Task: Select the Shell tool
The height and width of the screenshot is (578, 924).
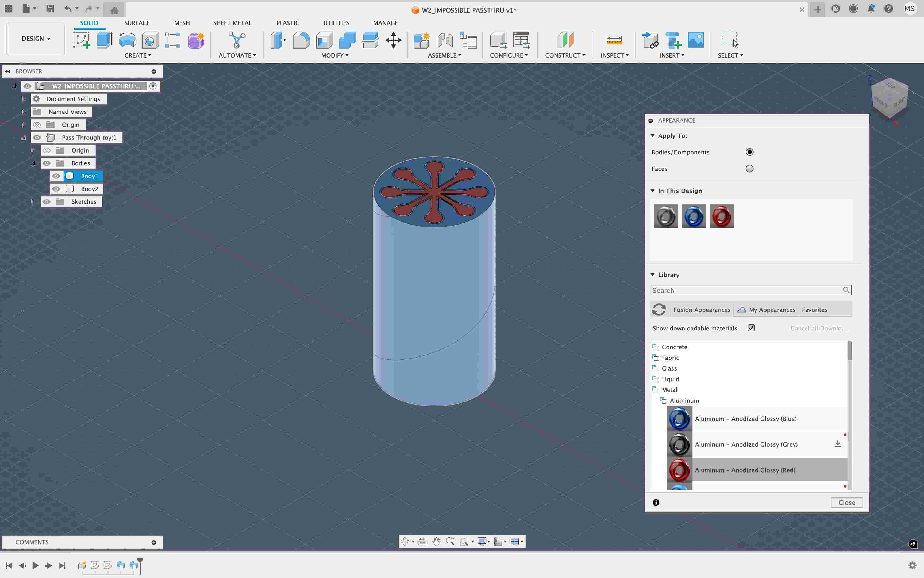Action: point(324,40)
